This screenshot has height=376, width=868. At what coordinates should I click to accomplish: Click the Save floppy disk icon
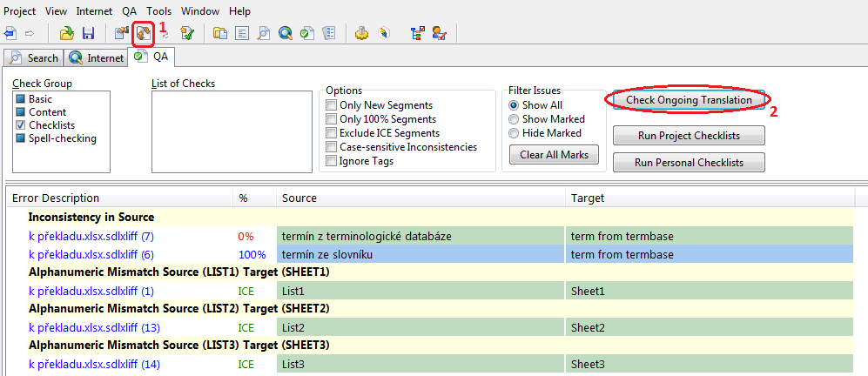tap(88, 34)
